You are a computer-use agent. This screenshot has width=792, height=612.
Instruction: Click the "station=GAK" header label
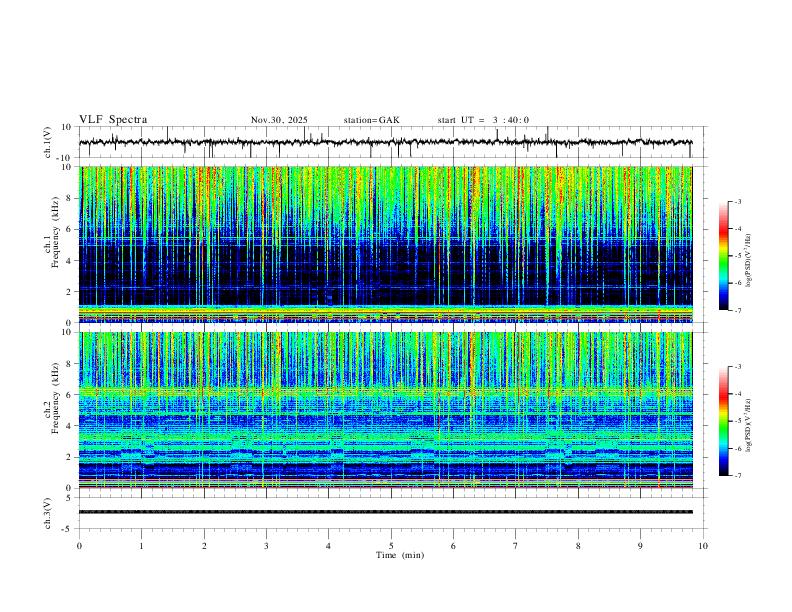pos(372,120)
